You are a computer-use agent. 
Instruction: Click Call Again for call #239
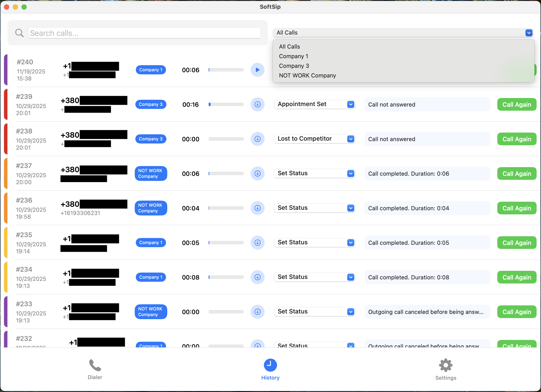(517, 104)
